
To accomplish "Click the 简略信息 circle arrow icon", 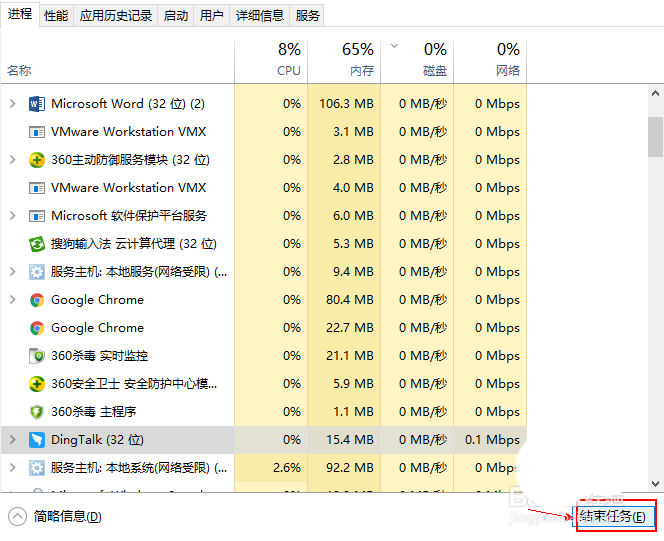I will [17, 516].
